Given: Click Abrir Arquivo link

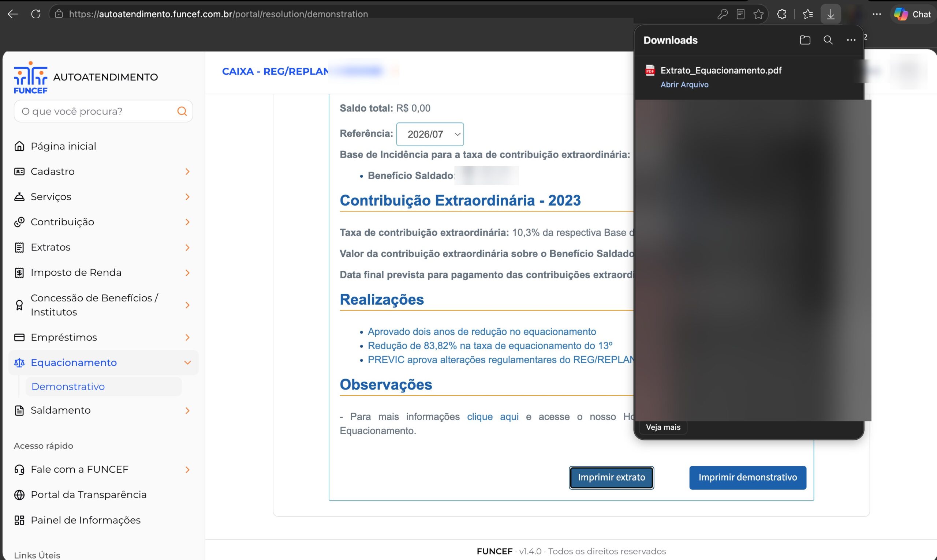Looking at the screenshot, I should tap(684, 84).
